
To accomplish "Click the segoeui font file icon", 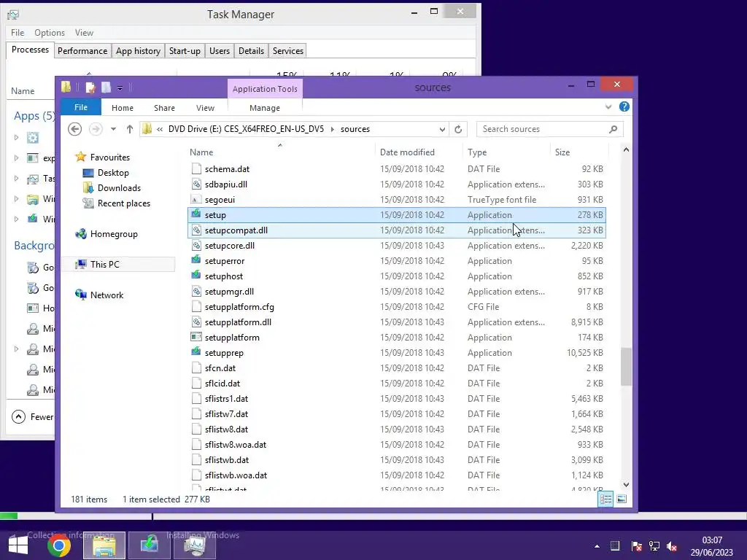I will pyautogui.click(x=196, y=200).
